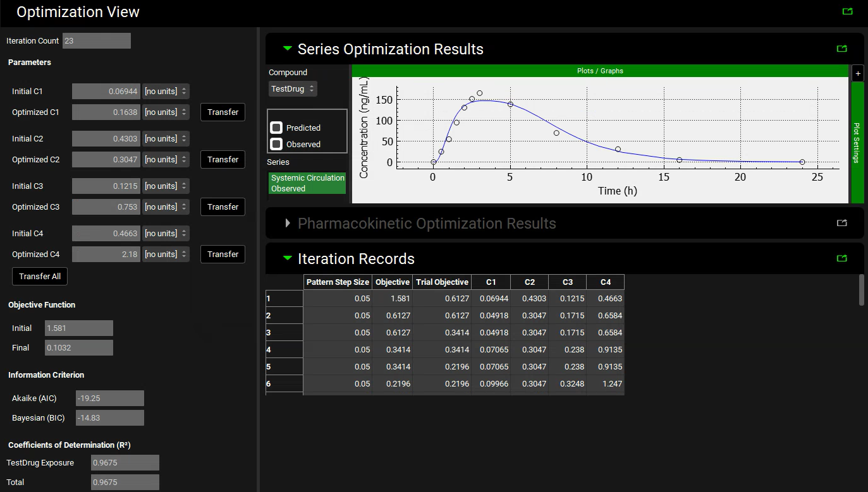Collapse the Iteration Records section

click(288, 258)
